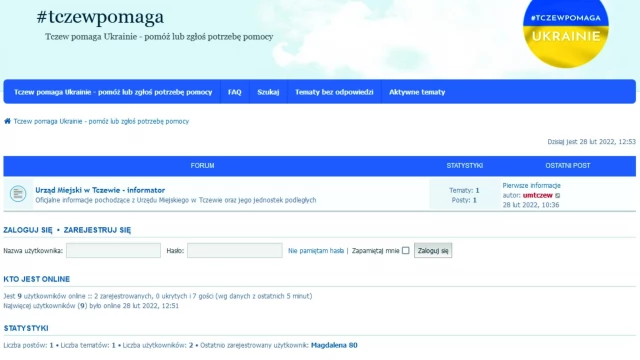Follow the Nie pamiętam hasła link
640x360 pixels.
pos(316,251)
